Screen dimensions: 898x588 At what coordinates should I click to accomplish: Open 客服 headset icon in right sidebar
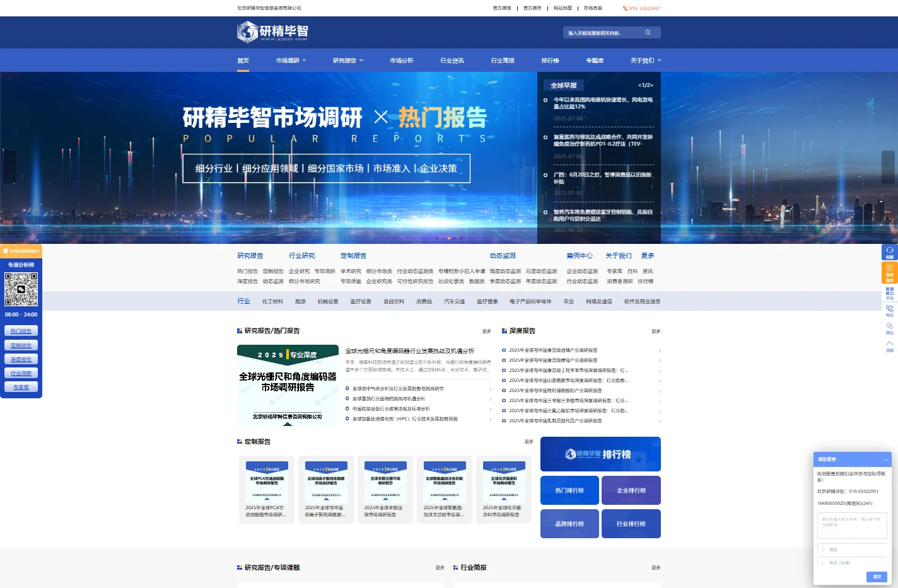pos(890,252)
